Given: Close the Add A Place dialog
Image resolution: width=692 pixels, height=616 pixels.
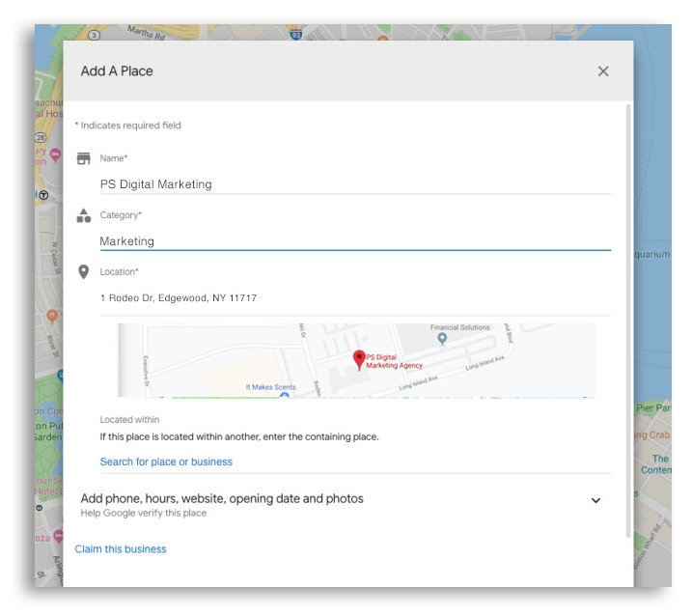Looking at the screenshot, I should click(603, 71).
